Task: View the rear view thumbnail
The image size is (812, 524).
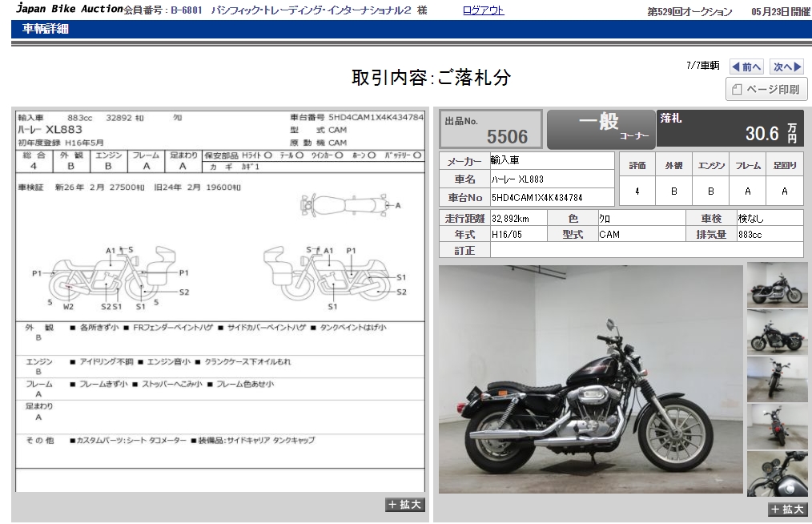Action: (777, 426)
